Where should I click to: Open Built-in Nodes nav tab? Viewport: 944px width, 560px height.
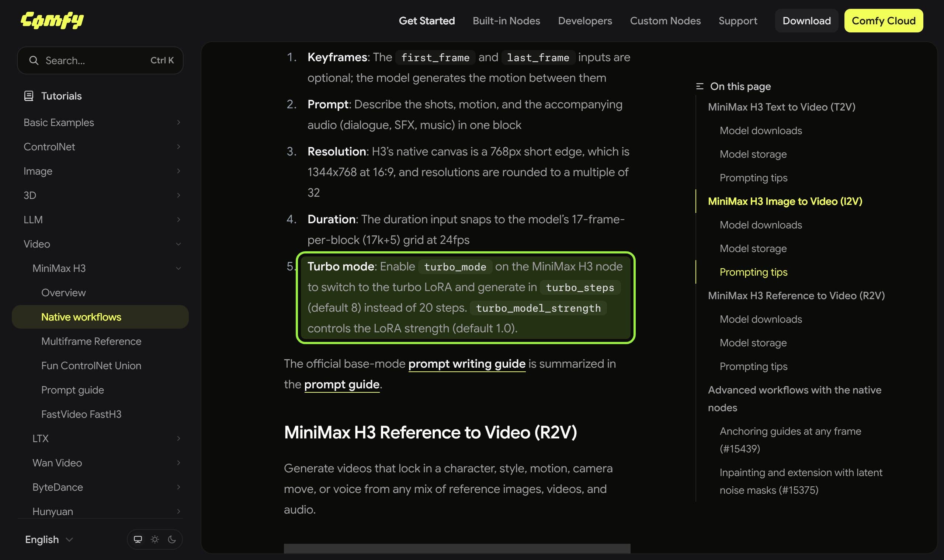click(506, 21)
